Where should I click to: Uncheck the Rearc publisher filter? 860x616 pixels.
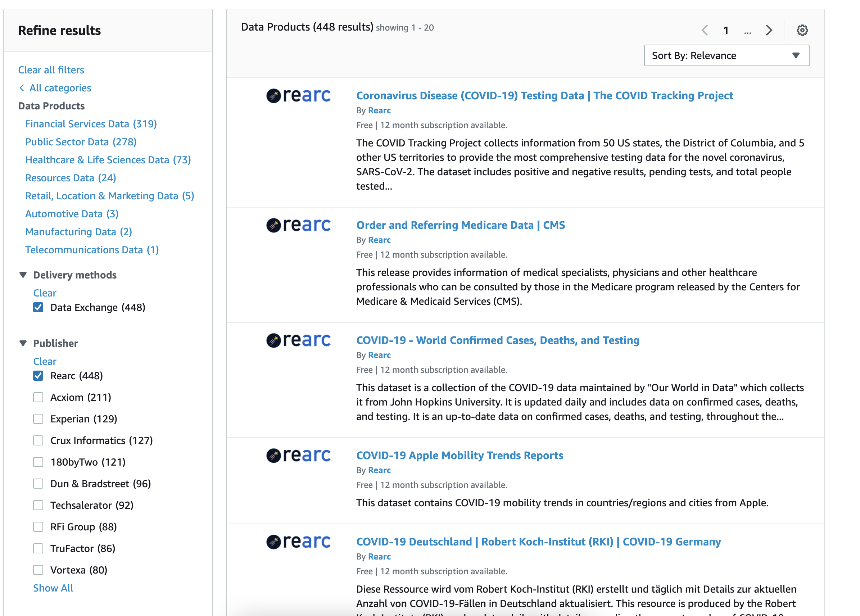(x=38, y=376)
